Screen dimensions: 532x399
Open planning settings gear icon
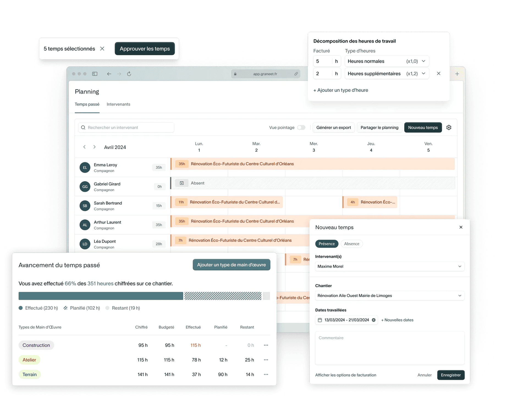[449, 127]
